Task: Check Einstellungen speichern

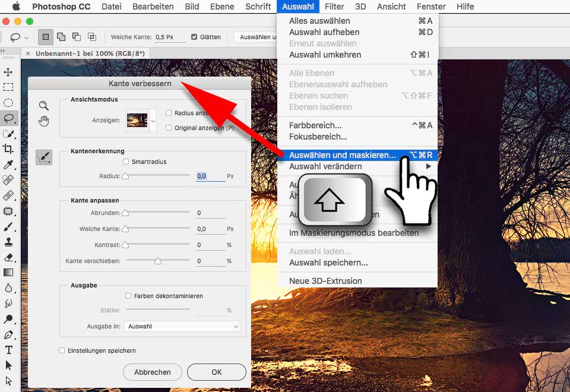Action: 62,350
